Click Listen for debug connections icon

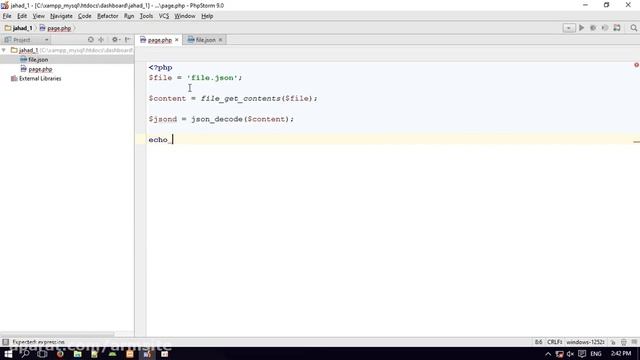[x=605, y=28]
